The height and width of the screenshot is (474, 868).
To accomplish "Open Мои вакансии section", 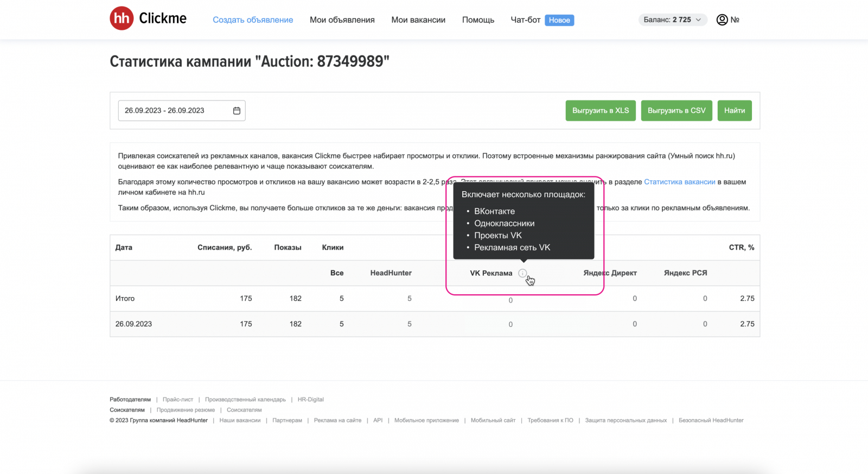I will tap(418, 20).
